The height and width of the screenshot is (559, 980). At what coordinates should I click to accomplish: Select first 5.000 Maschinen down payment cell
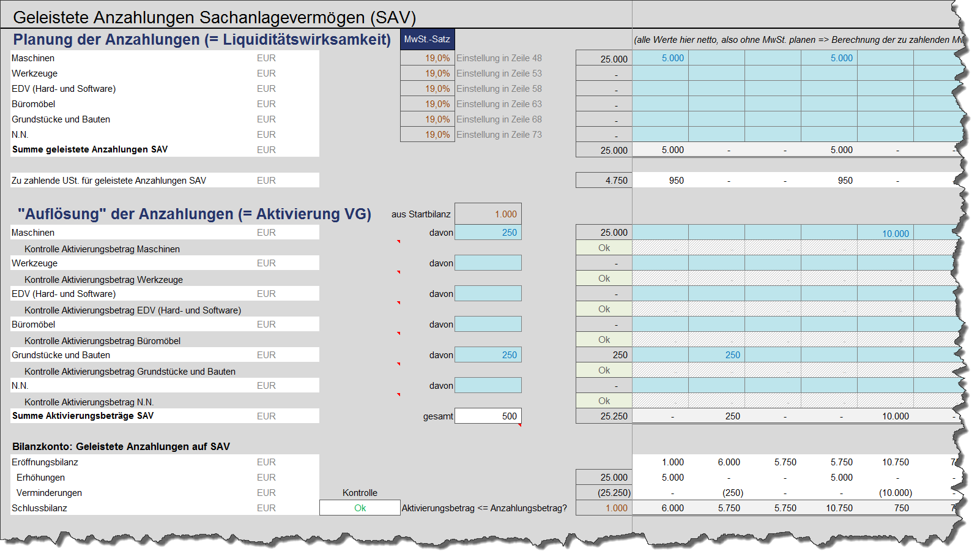[660, 58]
